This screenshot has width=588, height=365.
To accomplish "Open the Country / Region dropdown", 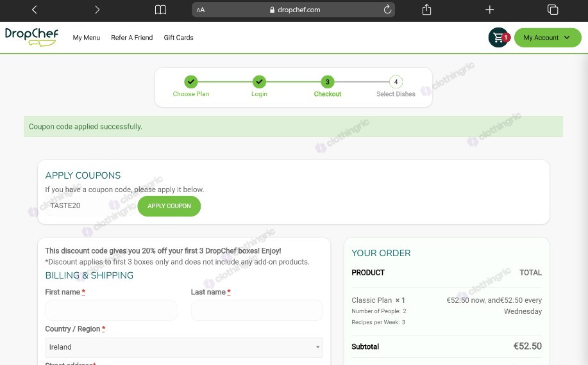I will pos(184,347).
